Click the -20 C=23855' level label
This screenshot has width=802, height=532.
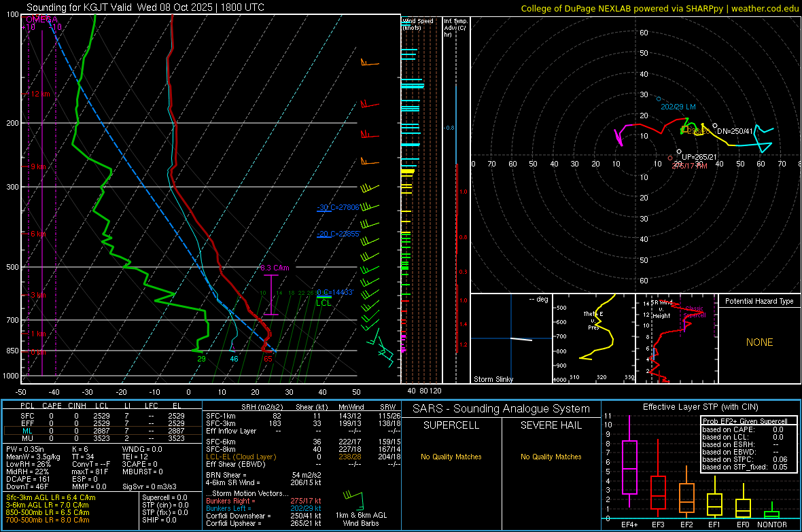[x=338, y=234]
